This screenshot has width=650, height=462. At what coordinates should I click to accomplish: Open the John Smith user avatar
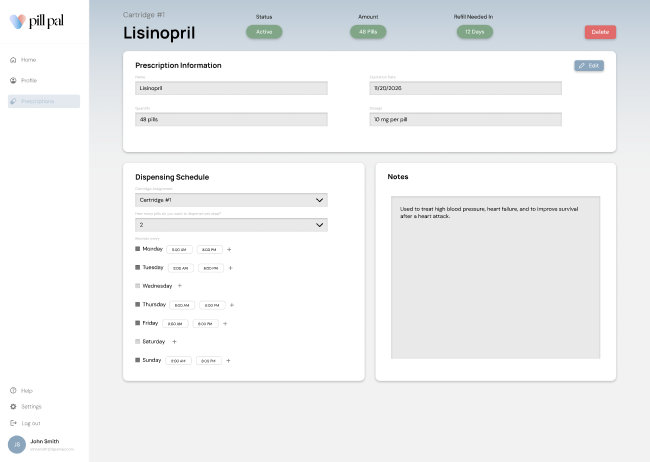(x=17, y=444)
